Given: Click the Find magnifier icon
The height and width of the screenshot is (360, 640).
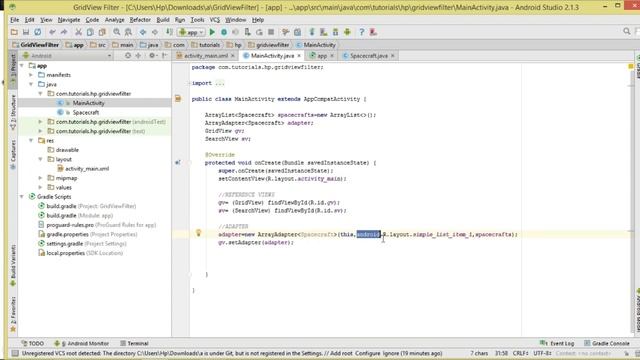Looking at the screenshot, I should coord(117,32).
